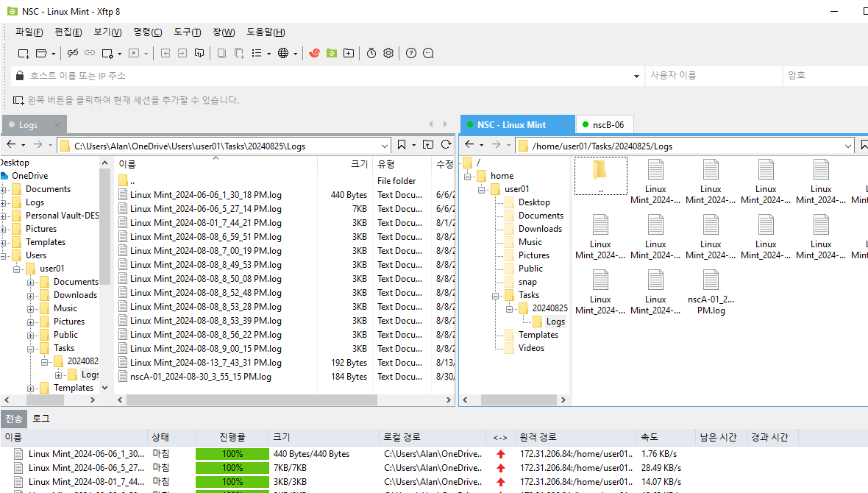The image size is (868, 493).
Task: Expand the local path address dropdown
Action: pyautogui.click(x=385, y=146)
